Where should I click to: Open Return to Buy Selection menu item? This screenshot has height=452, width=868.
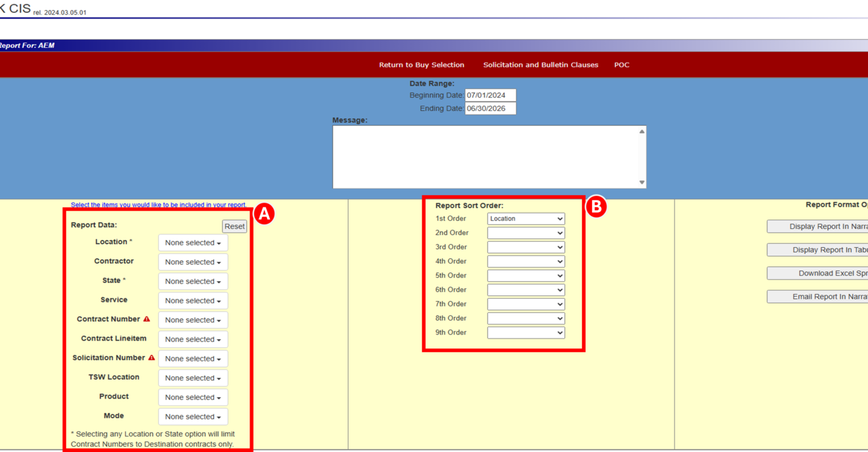pos(421,65)
